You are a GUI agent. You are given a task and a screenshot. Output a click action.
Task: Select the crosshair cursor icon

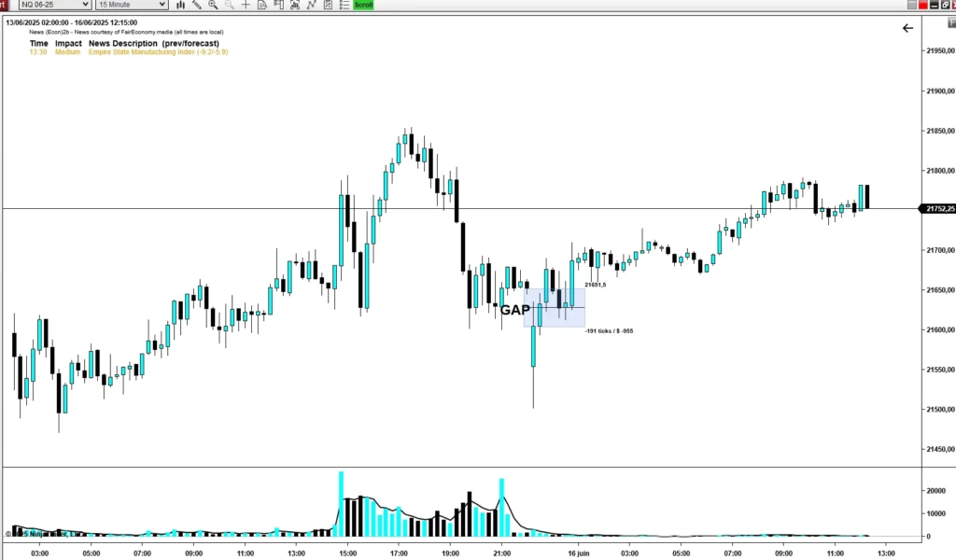tap(246, 5)
